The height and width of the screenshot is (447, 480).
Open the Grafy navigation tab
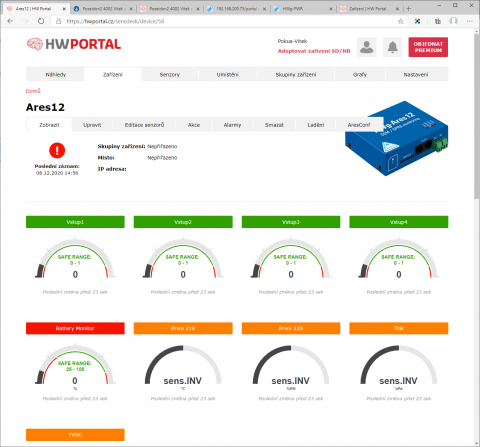[x=360, y=75]
